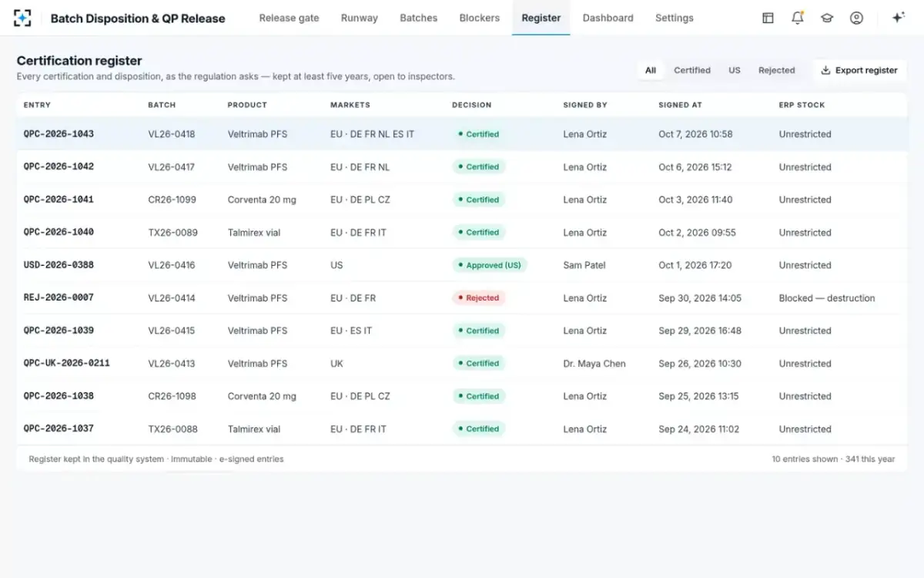Open the notifications bell
This screenshot has height=578, width=924.
[798, 18]
